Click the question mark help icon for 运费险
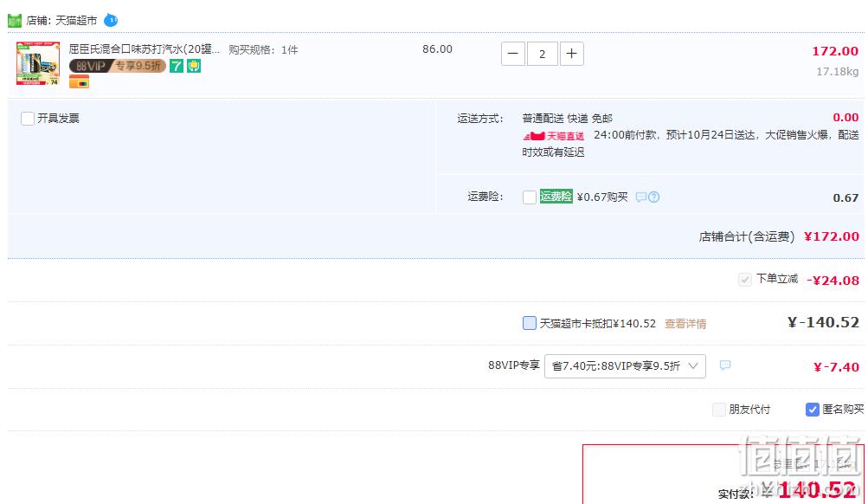This screenshot has height=504, width=868. pos(653,197)
